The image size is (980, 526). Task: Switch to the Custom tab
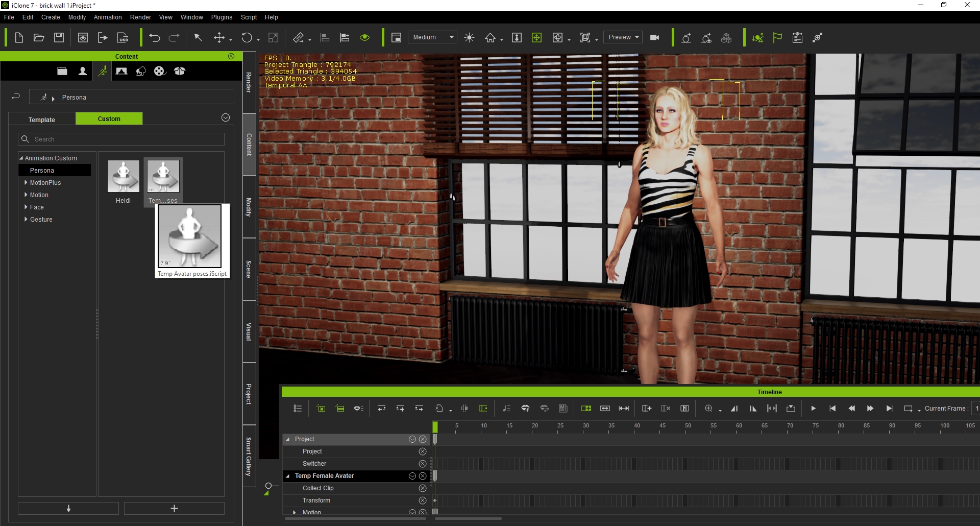point(109,118)
